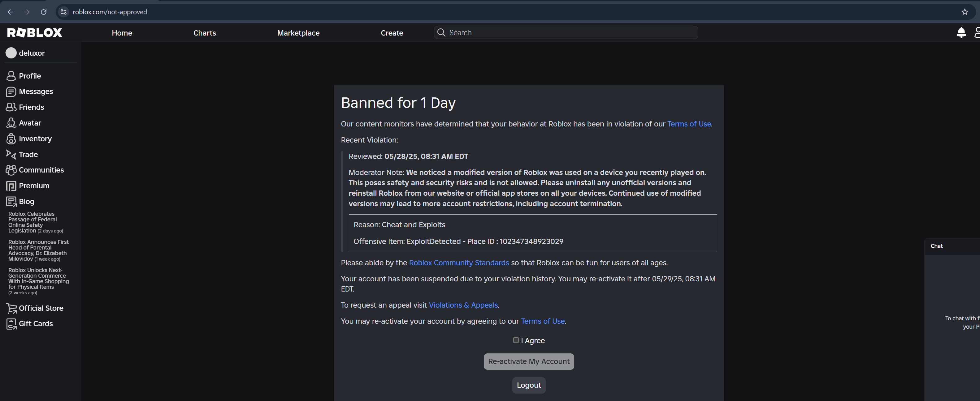980x401 pixels.
Task: Click the Avatar sidebar icon
Action: point(11,123)
